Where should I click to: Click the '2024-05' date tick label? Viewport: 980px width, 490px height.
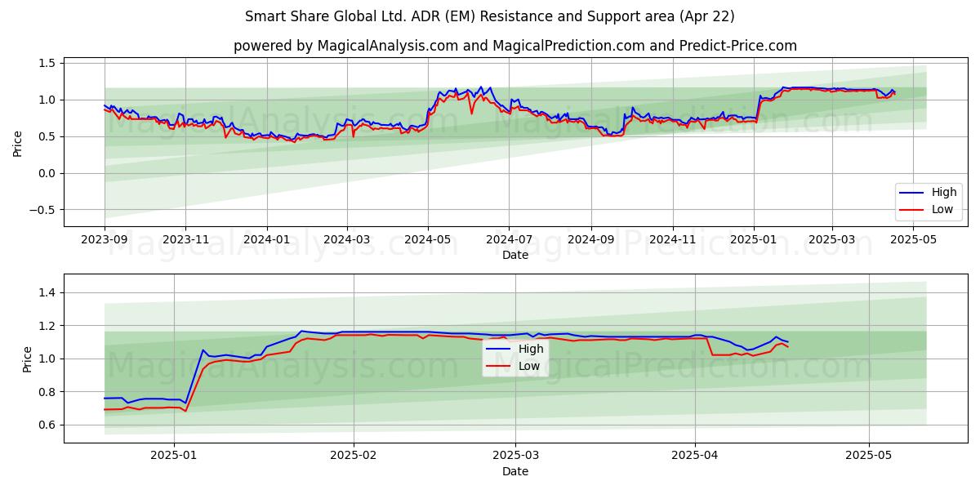click(x=427, y=240)
